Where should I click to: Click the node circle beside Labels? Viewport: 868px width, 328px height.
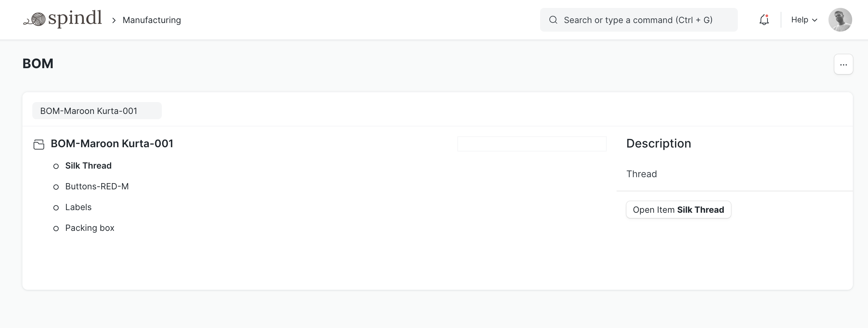pyautogui.click(x=56, y=208)
